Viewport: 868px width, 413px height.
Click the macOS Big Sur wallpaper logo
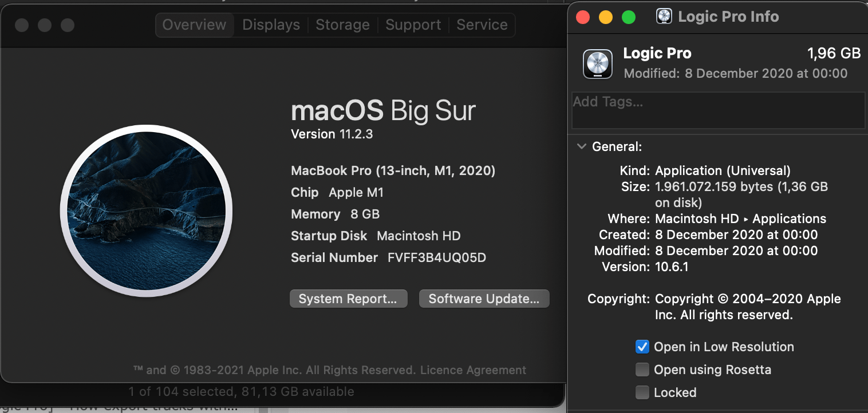point(146,211)
